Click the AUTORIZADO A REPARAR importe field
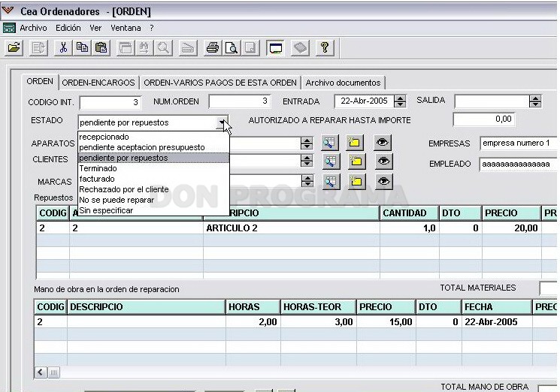This screenshot has width=560, height=392. click(484, 119)
